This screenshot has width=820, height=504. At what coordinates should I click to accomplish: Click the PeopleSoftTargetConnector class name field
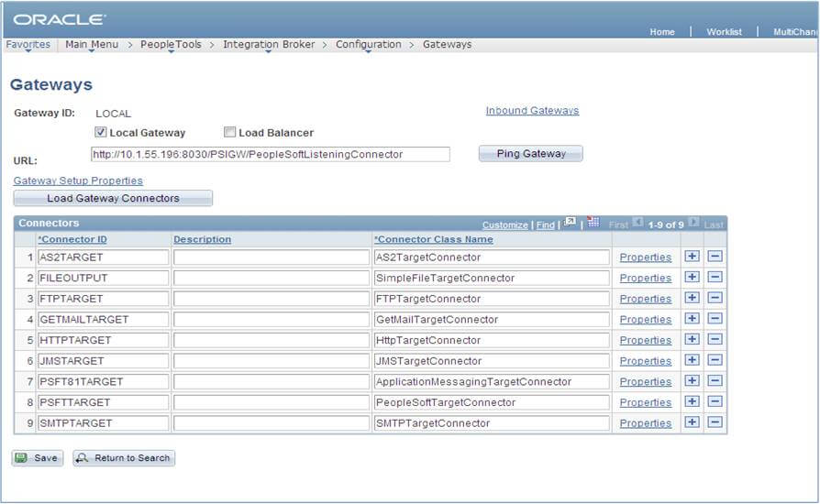pyautogui.click(x=492, y=402)
